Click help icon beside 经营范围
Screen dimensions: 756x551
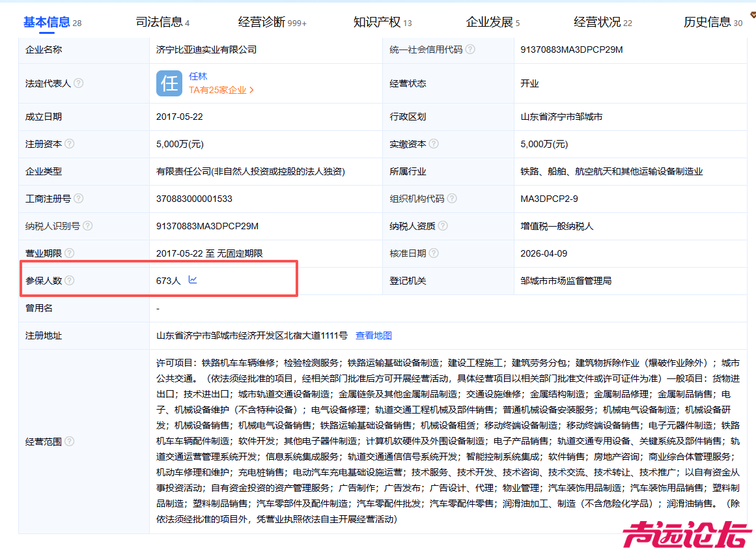[69, 442]
